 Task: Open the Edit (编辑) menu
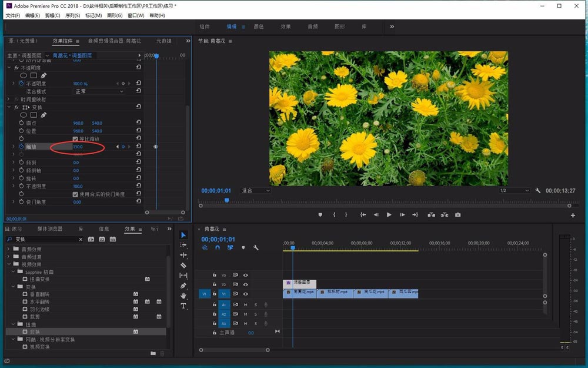point(32,15)
